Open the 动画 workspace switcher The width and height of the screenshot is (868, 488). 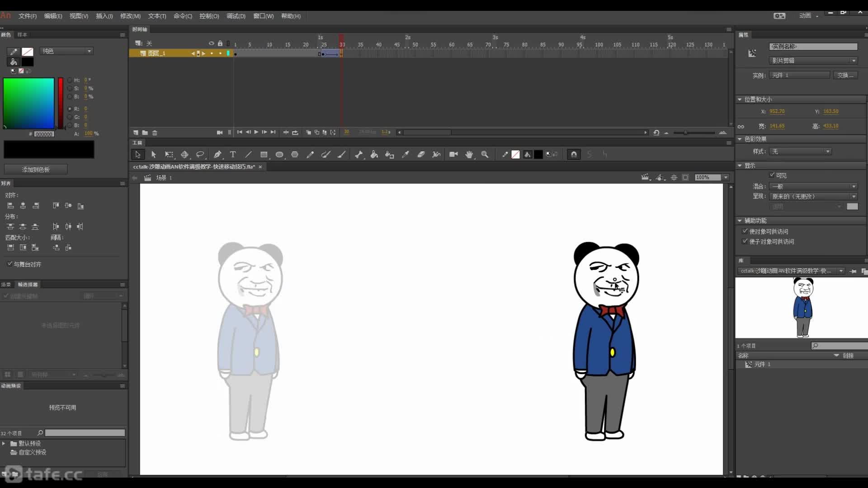point(809,16)
